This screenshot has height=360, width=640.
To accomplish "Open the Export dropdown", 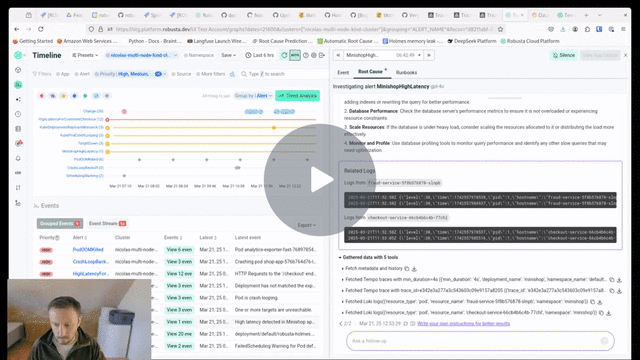I will click(307, 225).
